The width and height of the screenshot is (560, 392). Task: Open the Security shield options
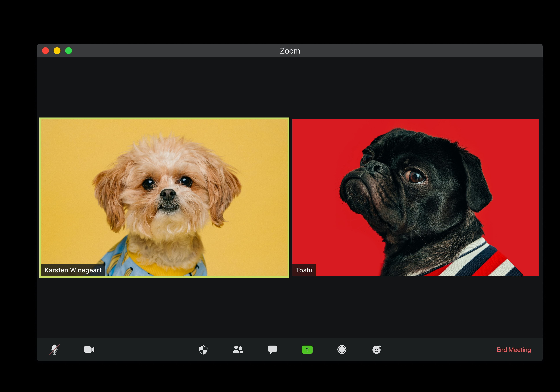click(x=203, y=350)
